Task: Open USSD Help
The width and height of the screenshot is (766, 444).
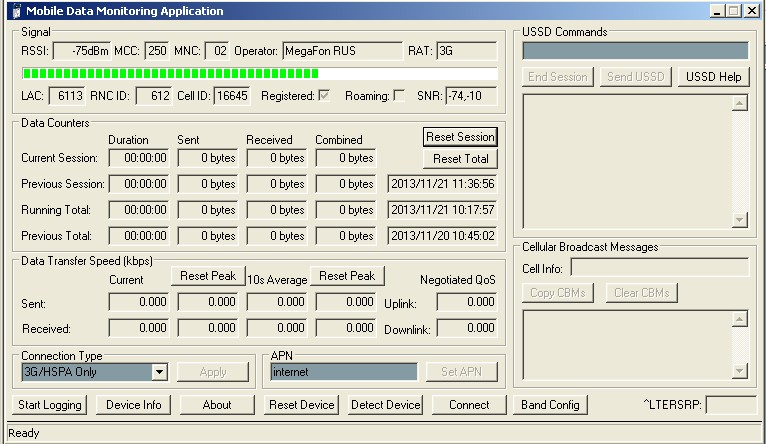Action: point(713,77)
